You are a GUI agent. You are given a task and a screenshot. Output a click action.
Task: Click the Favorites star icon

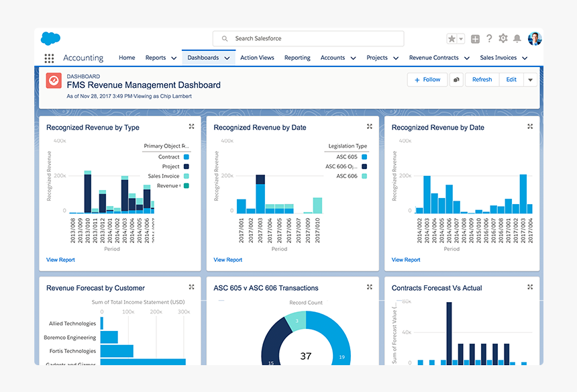pos(452,39)
